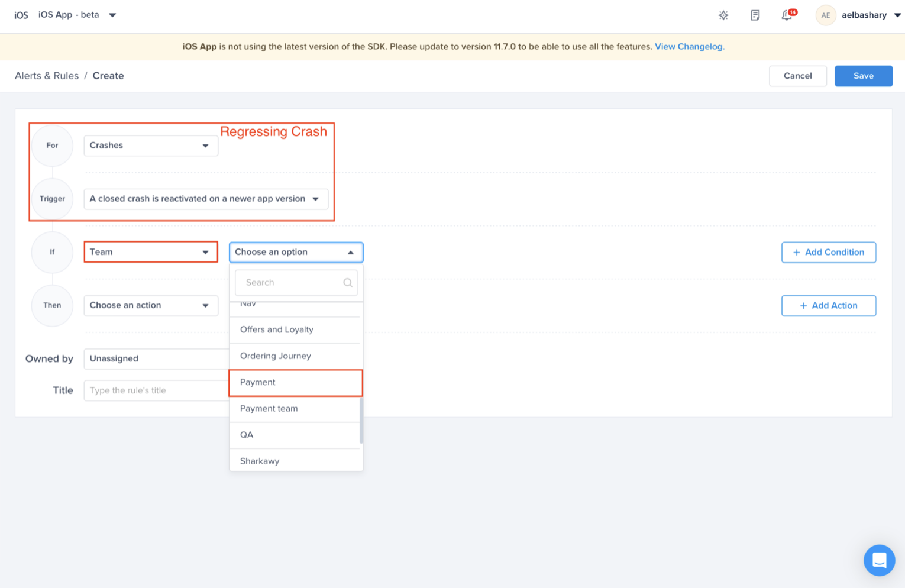Click the magnifier icon in the search box
Image resolution: width=905 pixels, height=588 pixels.
[x=348, y=283]
